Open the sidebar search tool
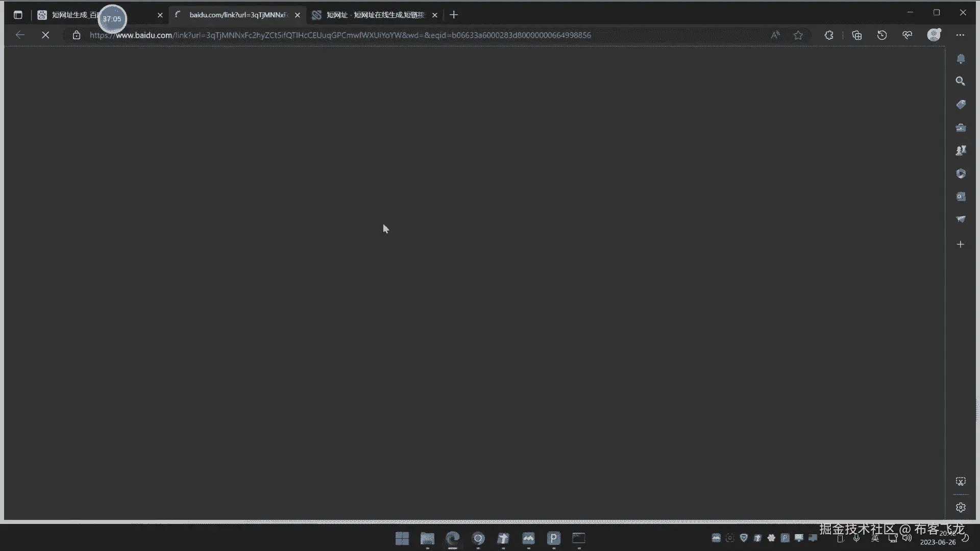Viewport: 980px width, 551px height. click(x=961, y=81)
